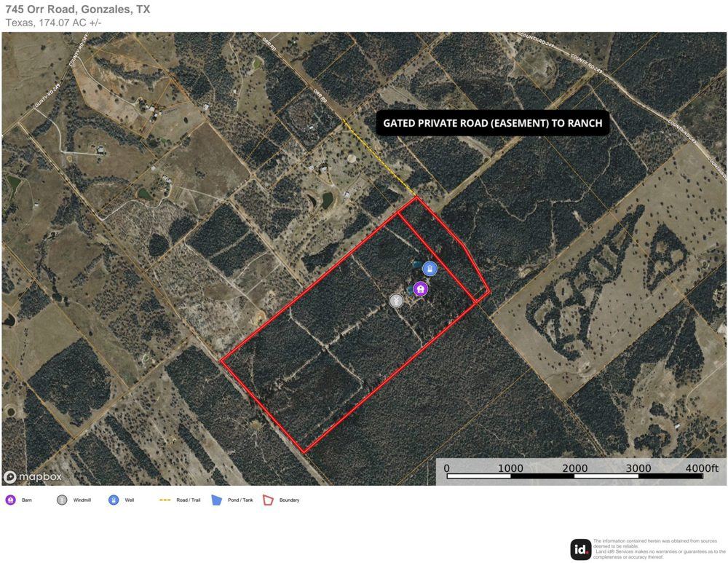Click the blue Well icon in the legend

coord(114,500)
